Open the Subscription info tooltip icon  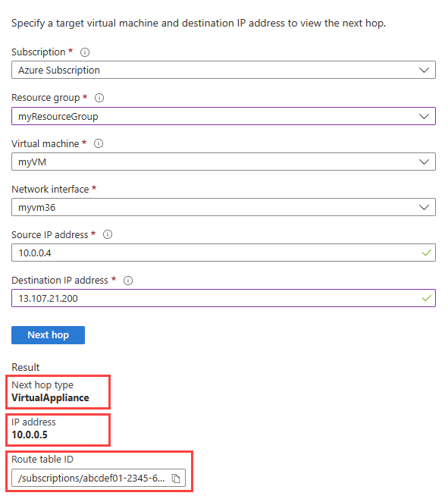pyautogui.click(x=85, y=52)
